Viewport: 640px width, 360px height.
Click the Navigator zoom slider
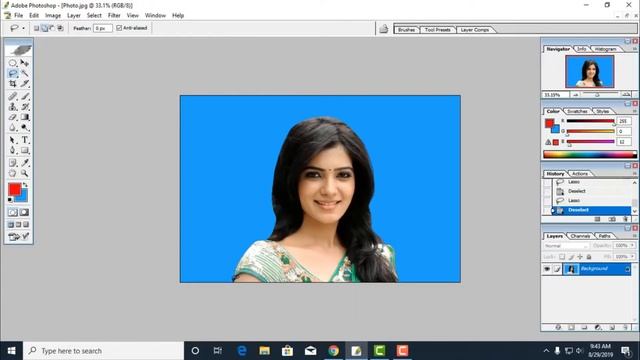[x=597, y=95]
